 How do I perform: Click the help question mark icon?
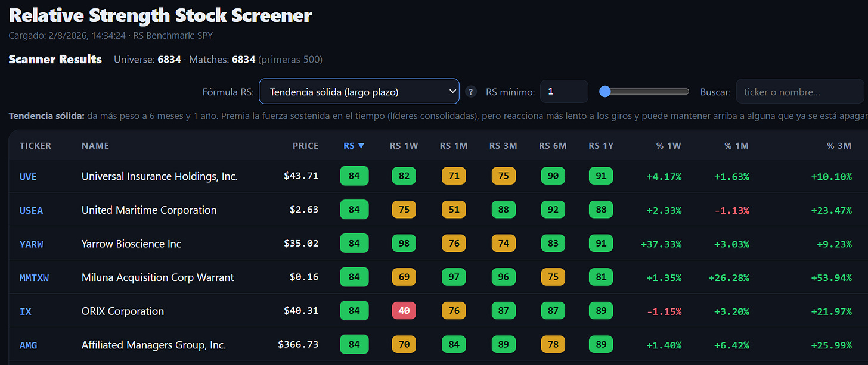coord(471,92)
